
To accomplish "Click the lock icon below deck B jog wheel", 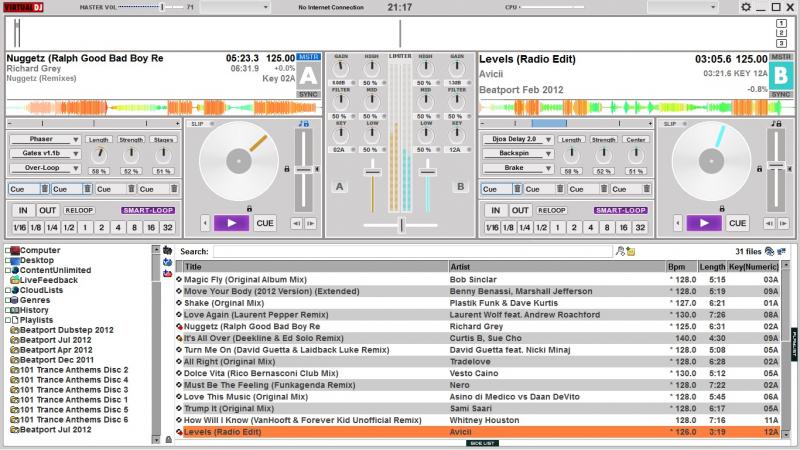I will click(721, 209).
